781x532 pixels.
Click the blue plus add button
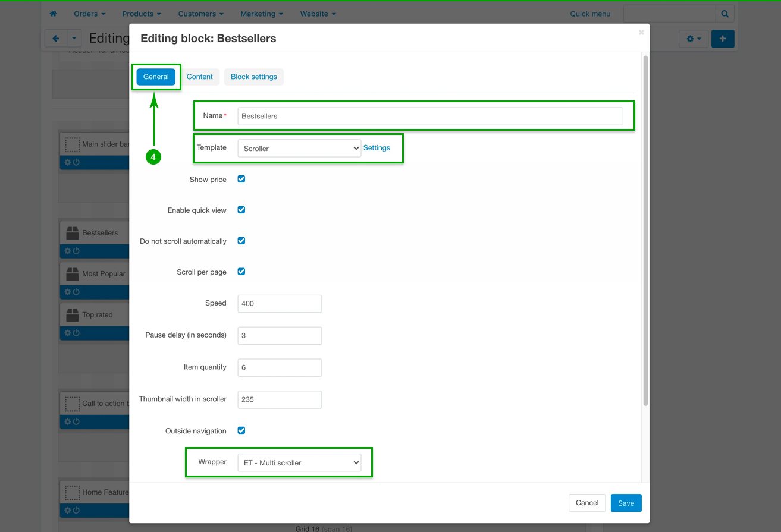[x=722, y=39]
